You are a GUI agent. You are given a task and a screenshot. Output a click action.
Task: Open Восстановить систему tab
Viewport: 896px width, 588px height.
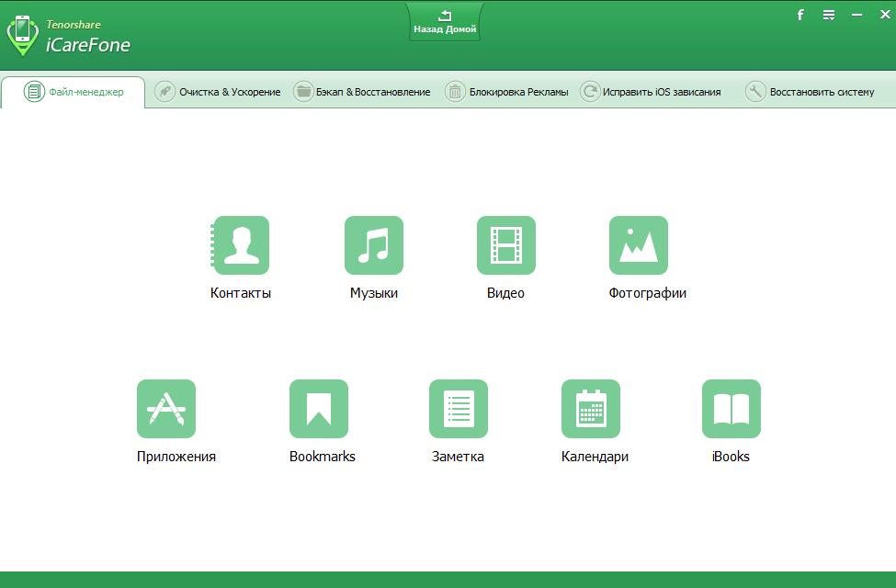click(x=810, y=92)
